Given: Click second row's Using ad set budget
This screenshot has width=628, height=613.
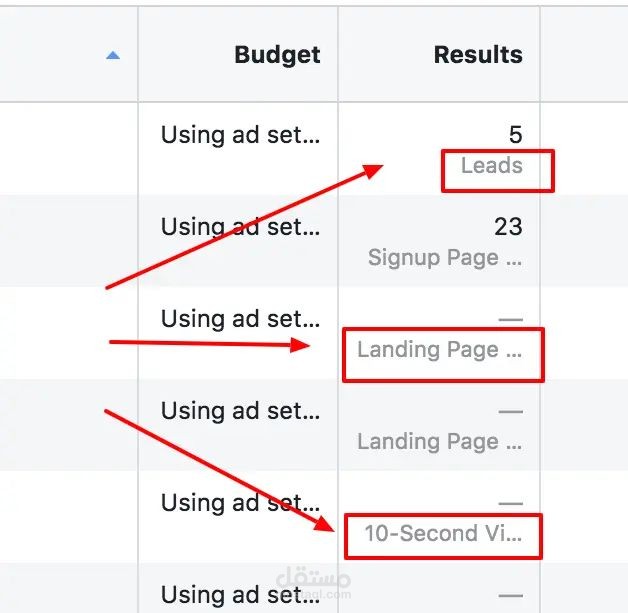Looking at the screenshot, I should point(240,227).
